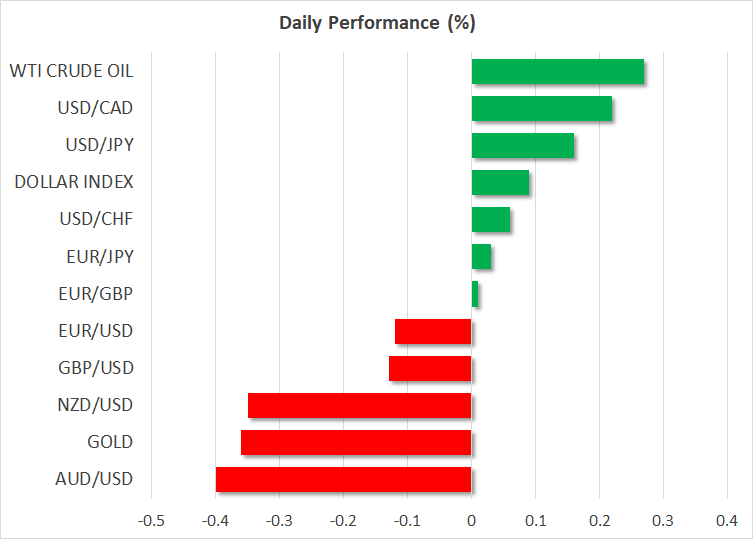Click the NZD/USD red bar

click(359, 405)
